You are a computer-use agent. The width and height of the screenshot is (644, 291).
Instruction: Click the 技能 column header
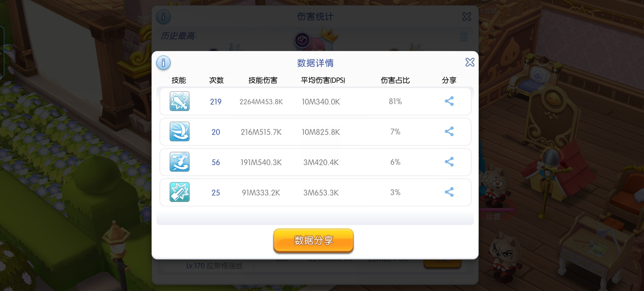(179, 80)
